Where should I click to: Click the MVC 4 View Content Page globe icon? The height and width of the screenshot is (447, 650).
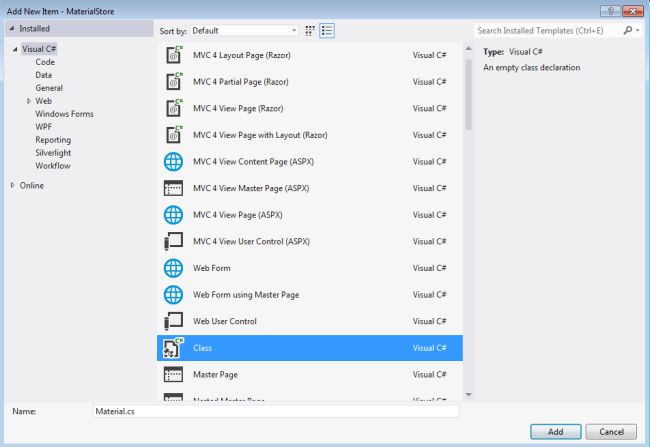pos(173,162)
